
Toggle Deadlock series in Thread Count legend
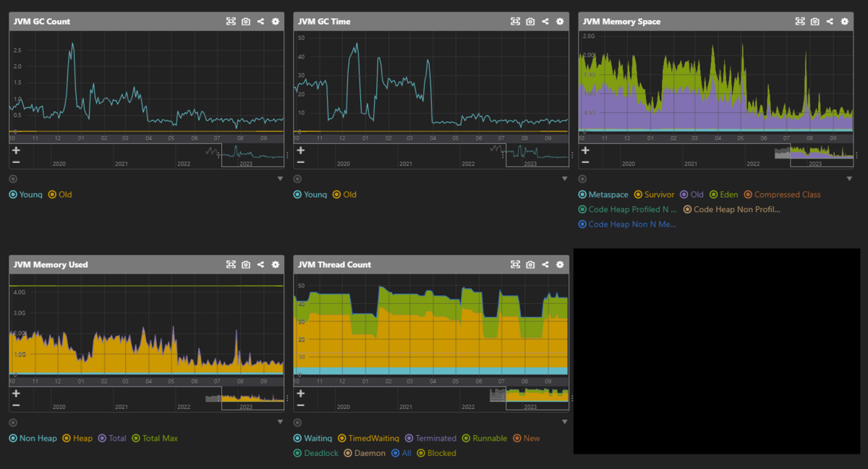coord(315,453)
